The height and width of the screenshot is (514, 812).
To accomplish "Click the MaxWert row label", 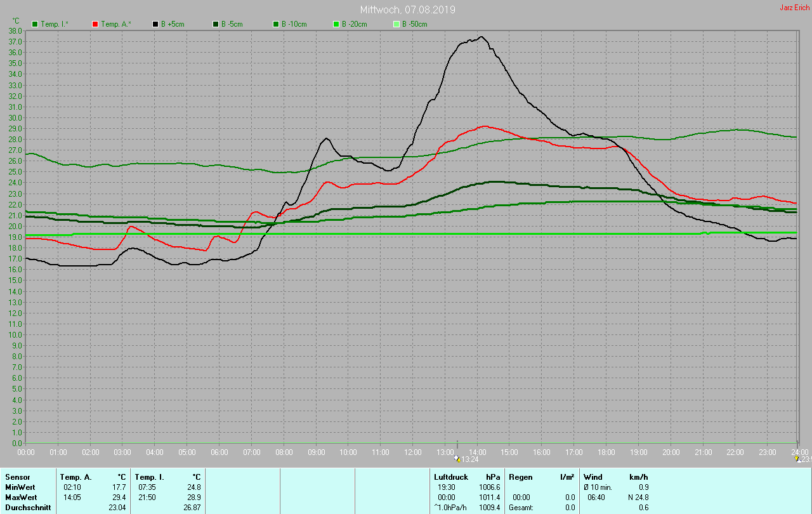I will click(x=20, y=498).
